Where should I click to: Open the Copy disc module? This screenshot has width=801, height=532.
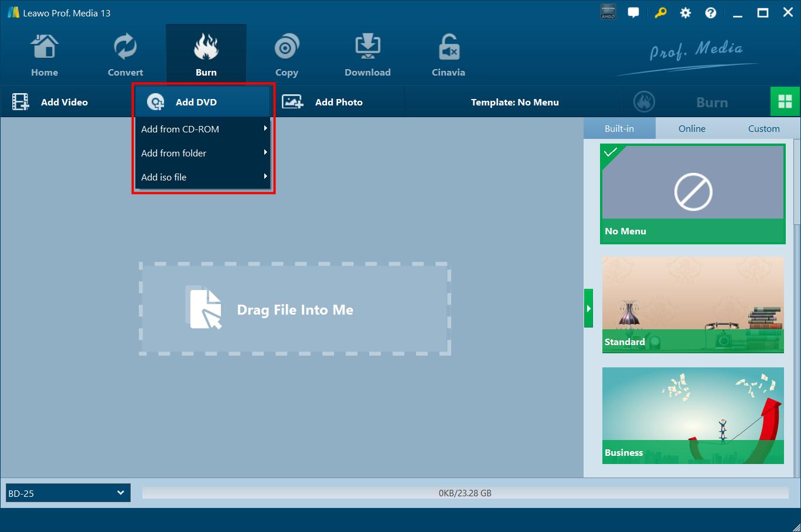click(287, 55)
